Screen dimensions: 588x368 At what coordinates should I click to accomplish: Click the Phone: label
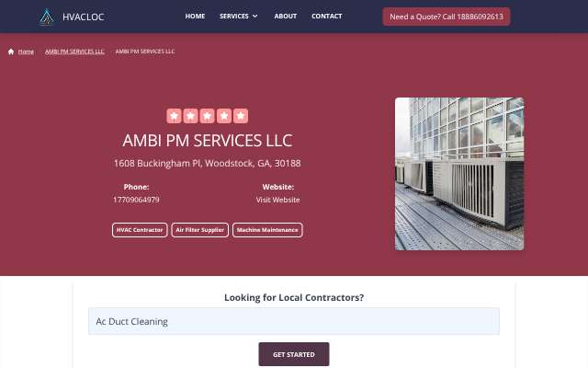(x=137, y=187)
